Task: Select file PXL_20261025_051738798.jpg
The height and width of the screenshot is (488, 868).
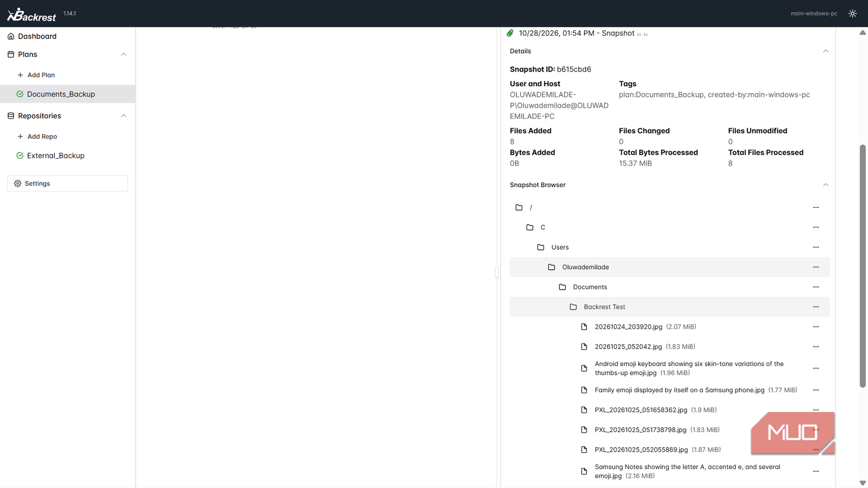Action: tap(640, 430)
